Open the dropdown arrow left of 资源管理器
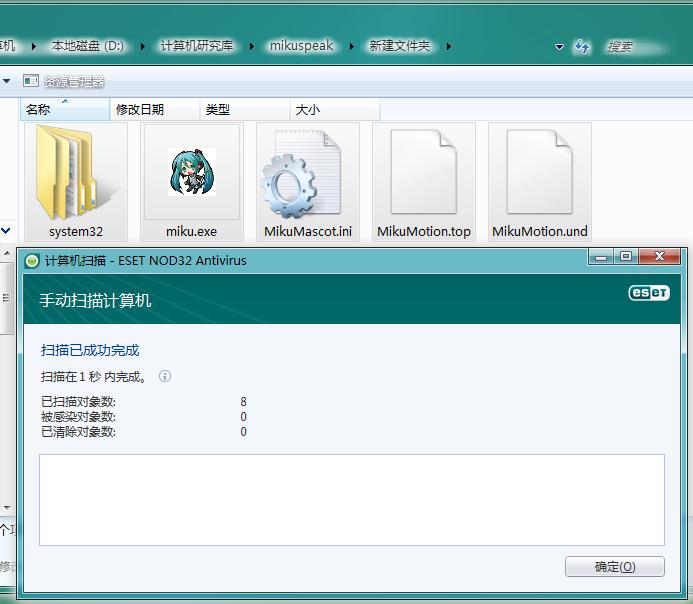Viewport: 693px width, 604px height. tap(6, 81)
